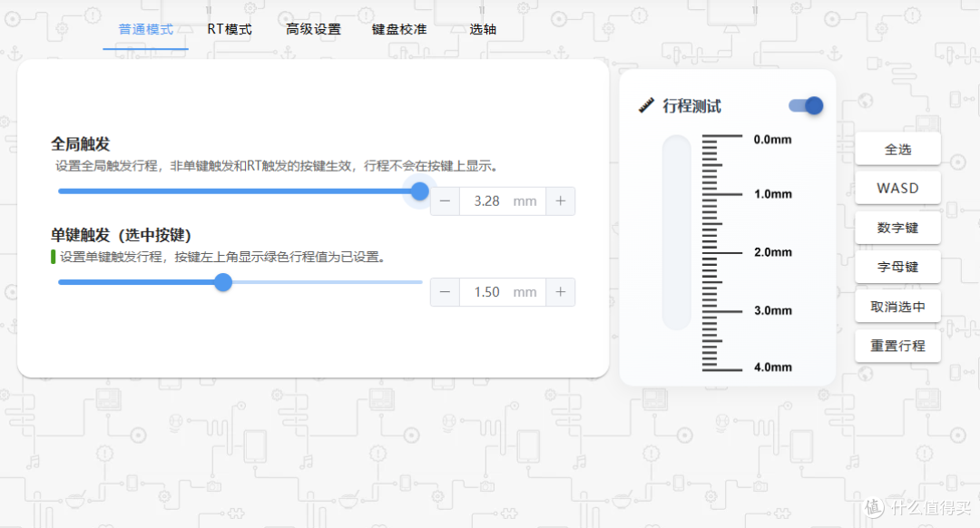This screenshot has height=528, width=980.
Task: Open the RT模式 tab
Action: click(230, 29)
